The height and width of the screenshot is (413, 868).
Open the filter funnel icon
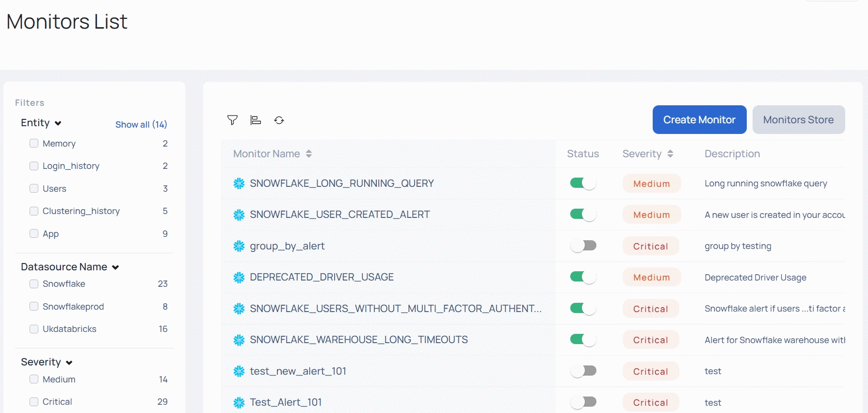pos(232,120)
